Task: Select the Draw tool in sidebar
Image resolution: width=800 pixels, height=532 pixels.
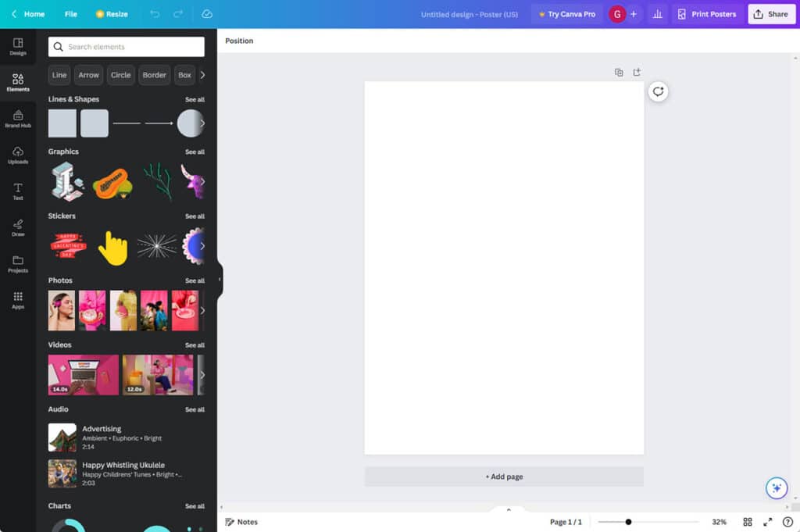Action: (x=17, y=227)
